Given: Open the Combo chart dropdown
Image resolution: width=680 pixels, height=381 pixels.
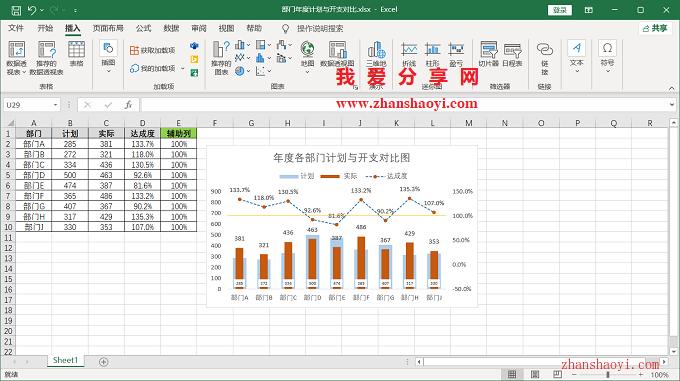Looking at the screenshot, I should [x=290, y=58].
